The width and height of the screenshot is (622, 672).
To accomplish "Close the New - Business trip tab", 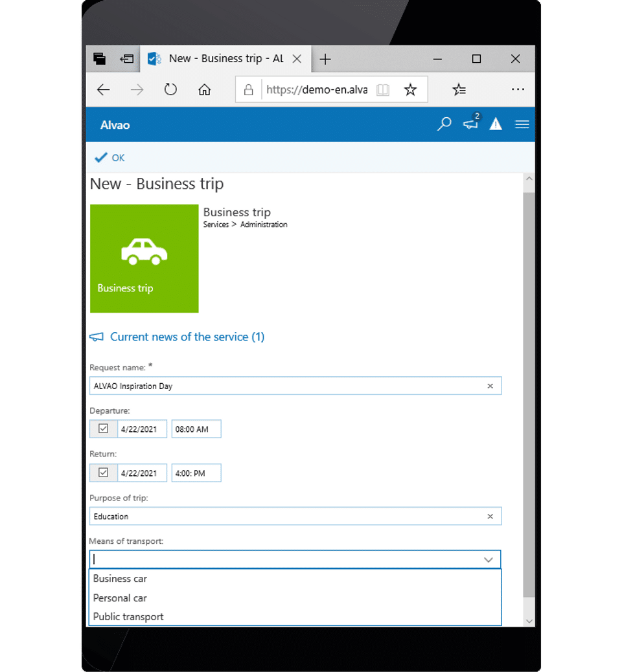I will tap(297, 59).
